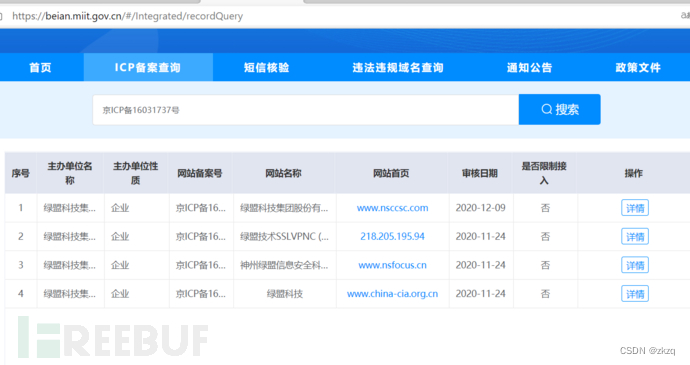Open the www.nsccsc.com link
The height and width of the screenshot is (365, 690).
(393, 208)
